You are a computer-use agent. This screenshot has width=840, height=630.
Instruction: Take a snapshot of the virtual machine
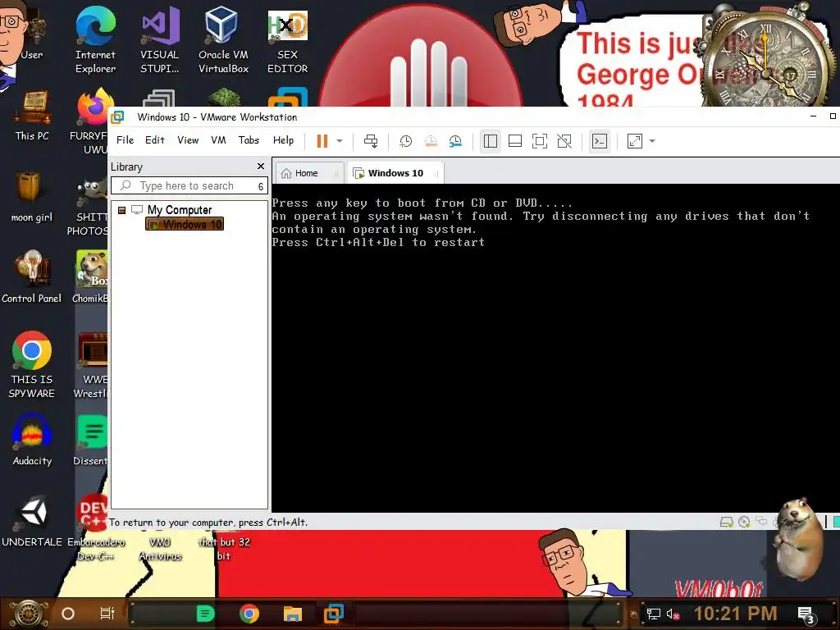coord(405,141)
